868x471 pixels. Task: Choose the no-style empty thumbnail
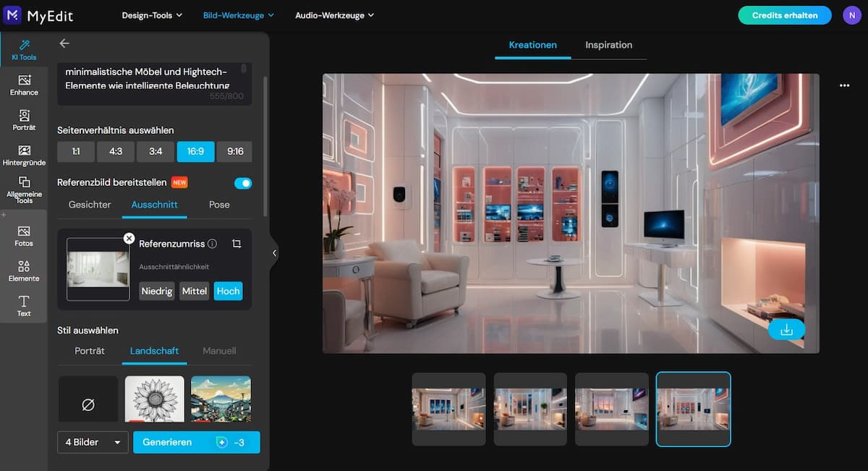[x=88, y=399]
